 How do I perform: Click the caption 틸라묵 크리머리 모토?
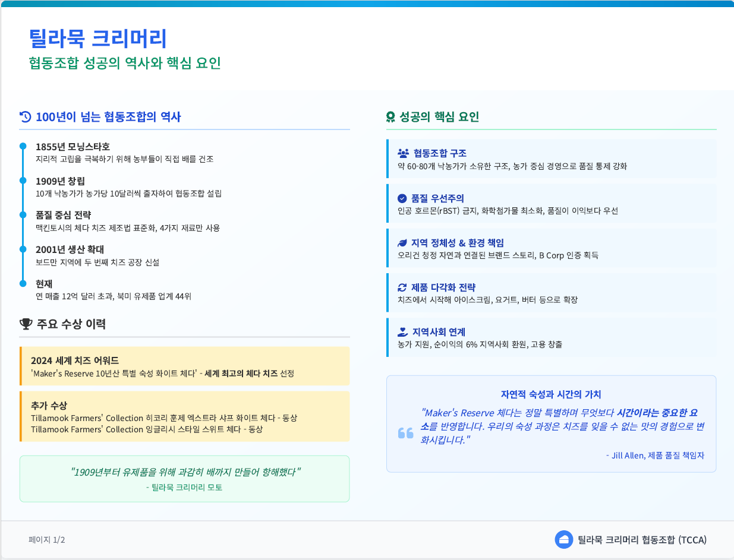point(184,488)
